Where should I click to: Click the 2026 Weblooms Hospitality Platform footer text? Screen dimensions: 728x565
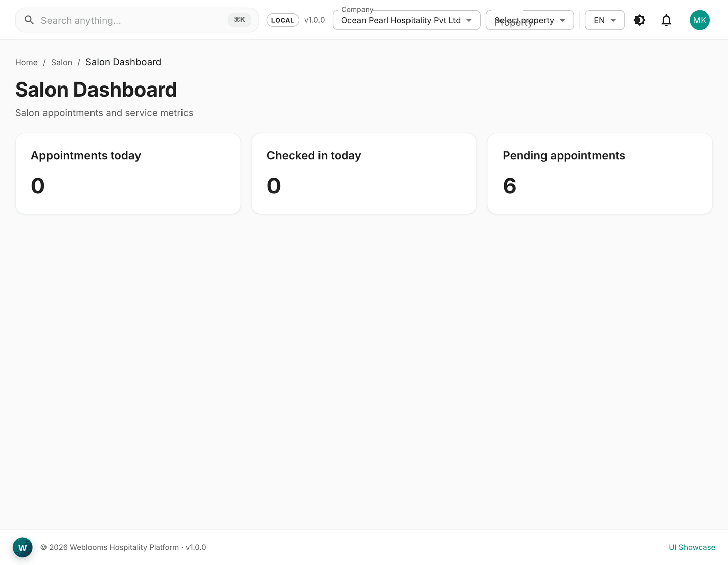coord(123,547)
